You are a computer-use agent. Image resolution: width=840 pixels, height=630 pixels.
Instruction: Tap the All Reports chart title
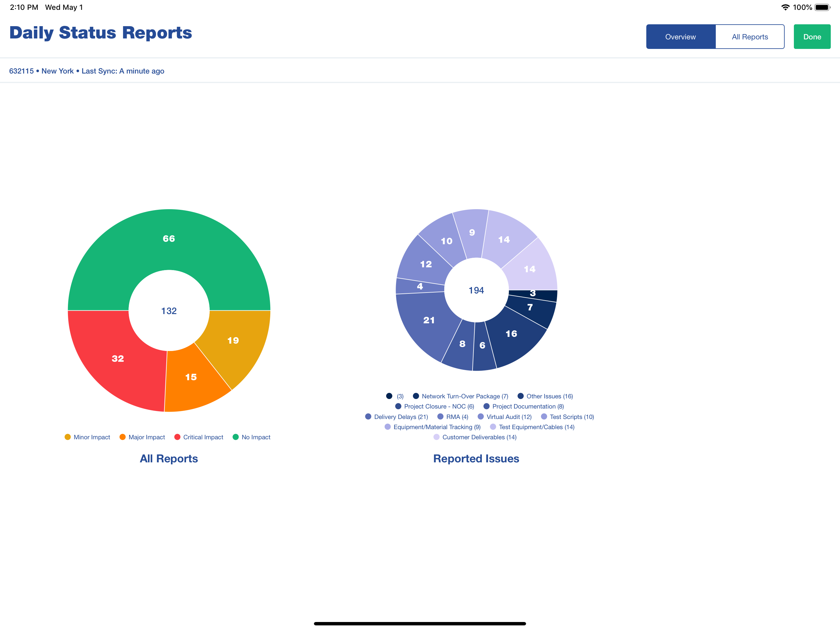pyautogui.click(x=169, y=459)
